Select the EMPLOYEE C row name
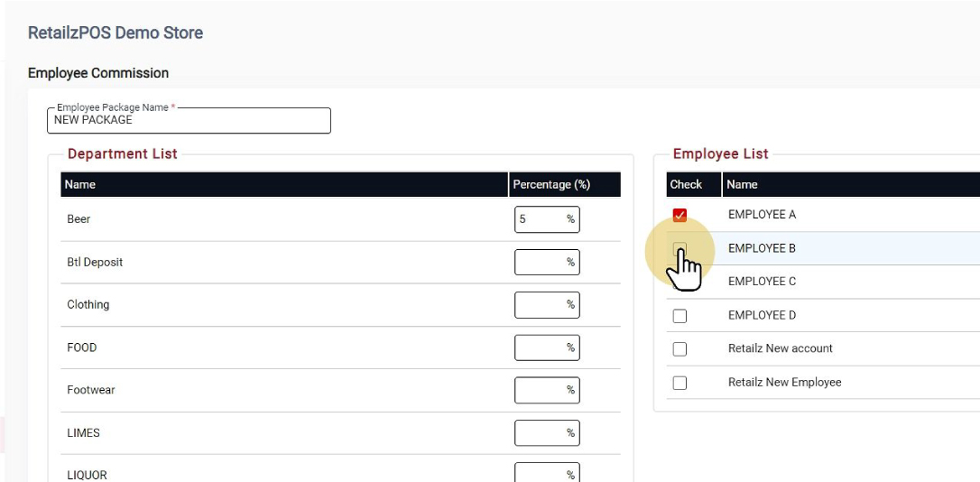980x482 pixels. pyautogui.click(x=762, y=282)
